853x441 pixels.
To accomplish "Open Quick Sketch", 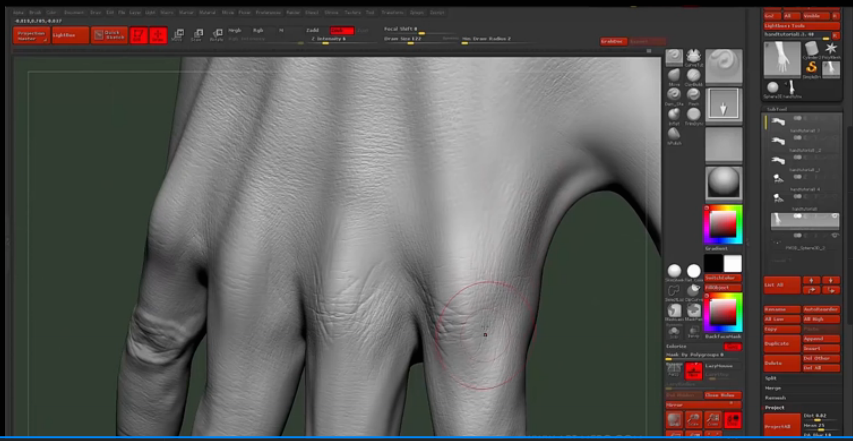I will (109, 35).
